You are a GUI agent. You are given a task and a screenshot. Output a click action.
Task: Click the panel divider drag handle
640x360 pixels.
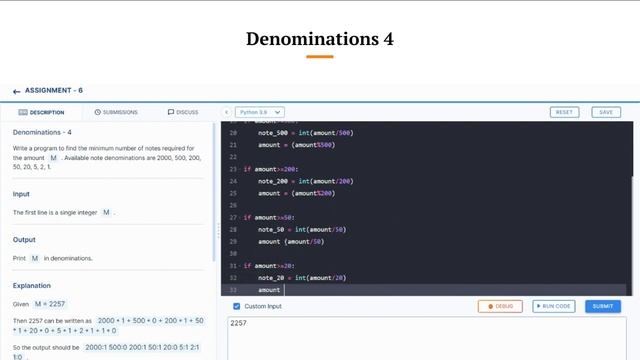[x=218, y=231]
